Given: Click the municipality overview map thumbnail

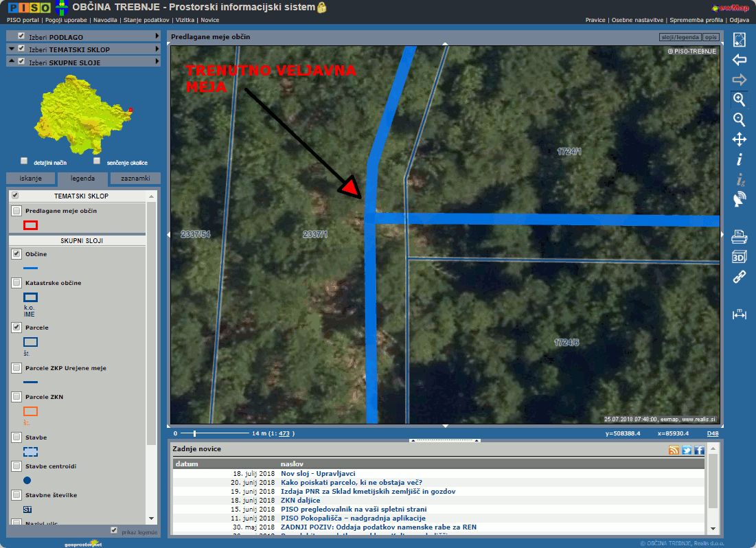Looking at the screenshot, I should tap(81, 113).
